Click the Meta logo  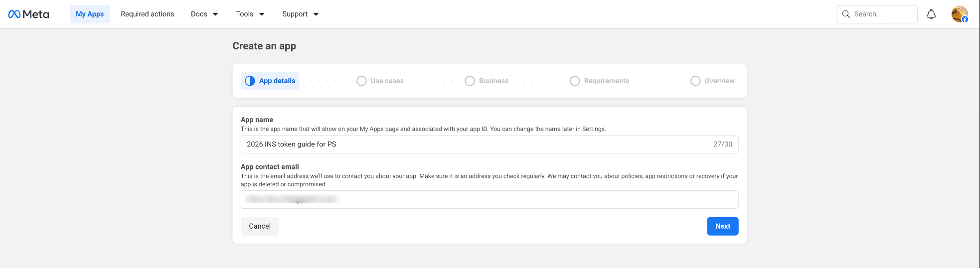(28, 14)
